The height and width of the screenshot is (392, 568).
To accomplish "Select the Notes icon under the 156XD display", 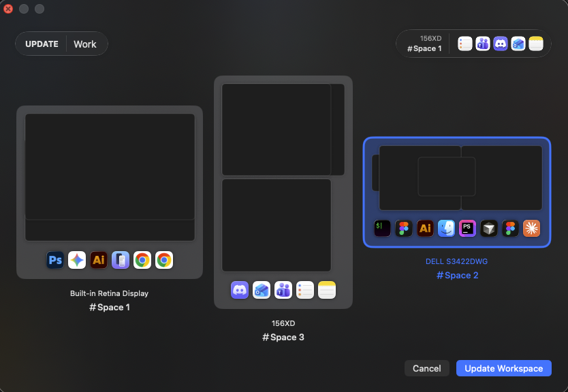I will point(327,290).
